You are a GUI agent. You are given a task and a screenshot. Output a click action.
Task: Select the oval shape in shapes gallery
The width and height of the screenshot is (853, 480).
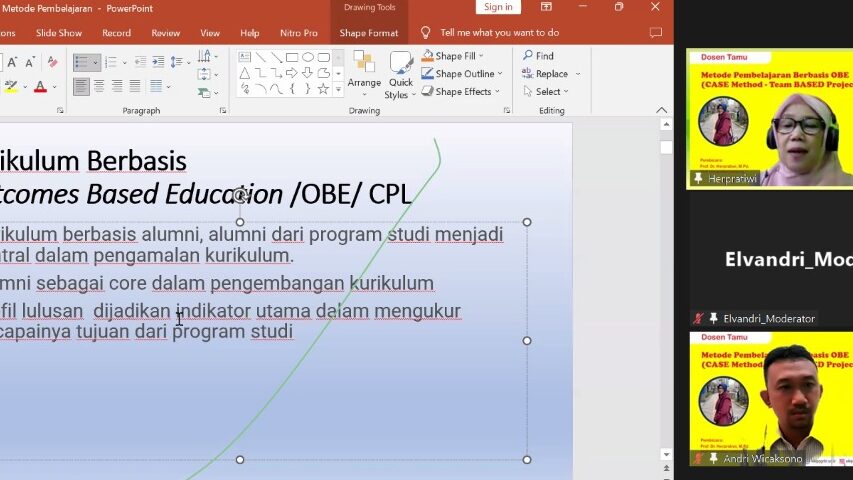click(x=308, y=57)
